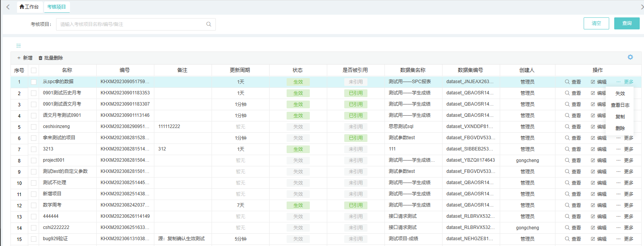Click 已引用 tag for 0901测试历史月考
Image resolution: width=644 pixels, height=246 pixels.
point(356,93)
